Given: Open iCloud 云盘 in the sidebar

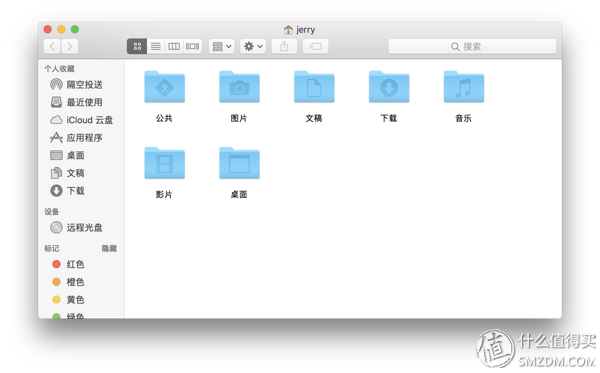Looking at the screenshot, I should click(x=81, y=120).
